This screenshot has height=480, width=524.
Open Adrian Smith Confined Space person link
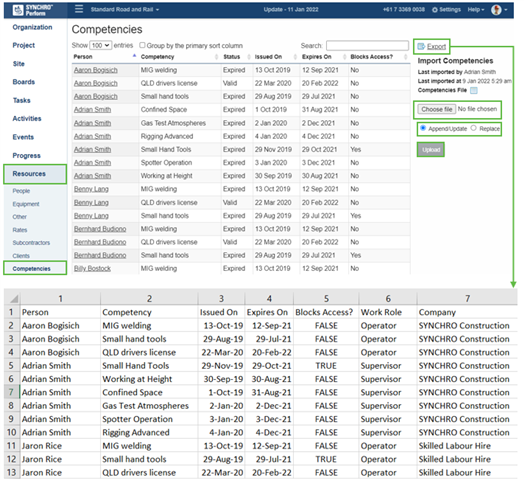tap(92, 110)
